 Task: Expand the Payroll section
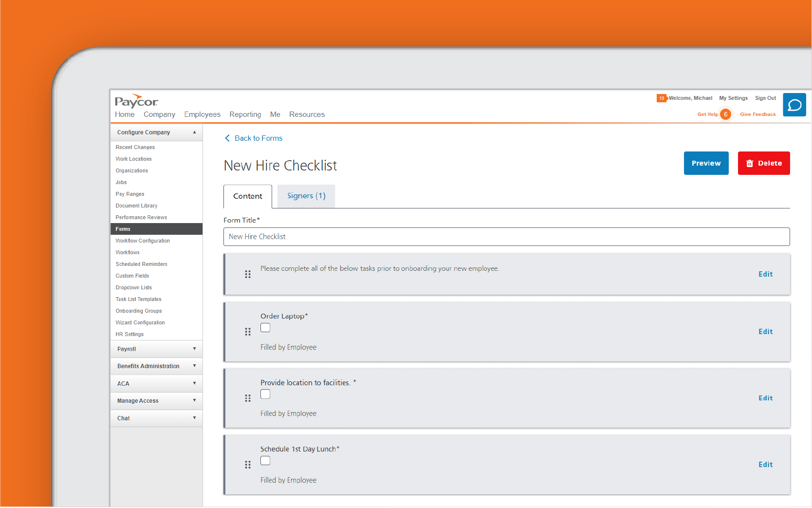click(156, 349)
